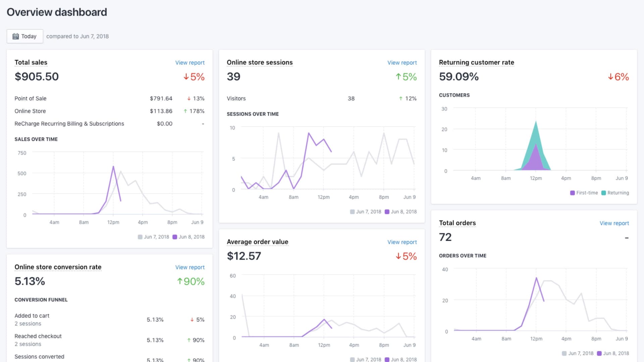View report for Total sales
Screen dimensions: 644x362
tap(190, 62)
